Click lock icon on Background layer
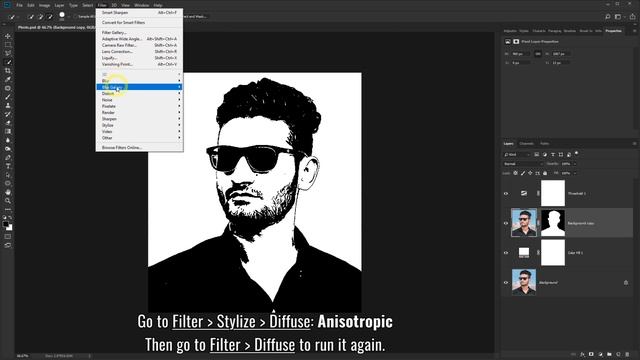This screenshot has width=640, height=360. pyautogui.click(x=626, y=282)
